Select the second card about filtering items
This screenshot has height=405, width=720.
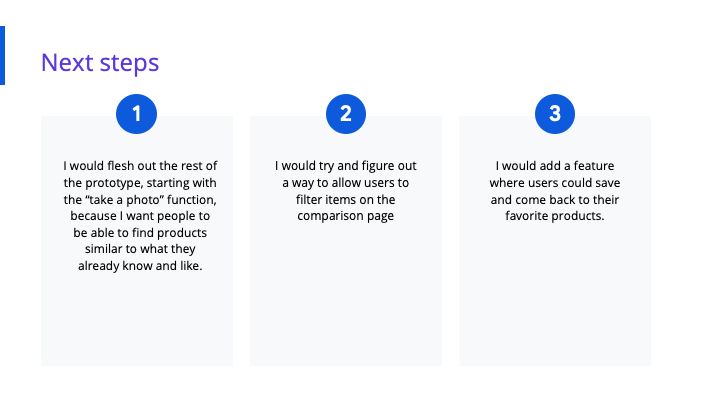coord(346,241)
